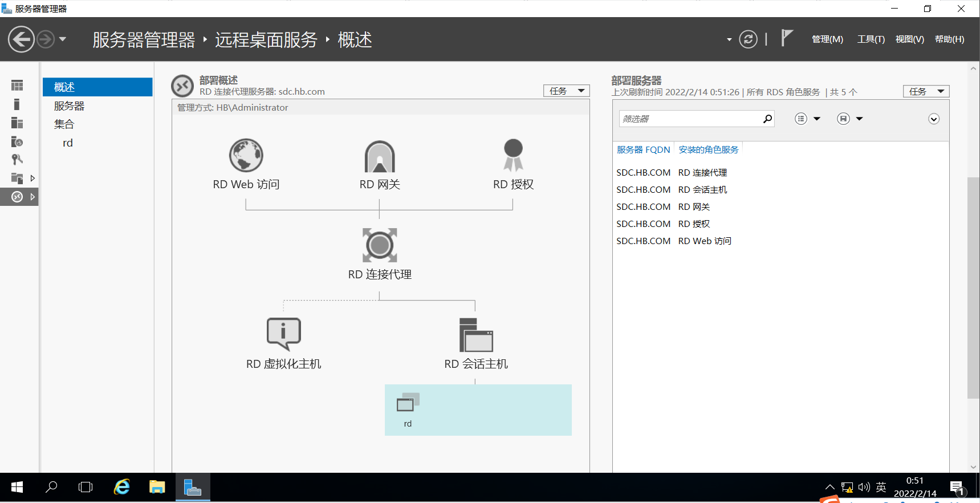Select the sidebar icon directly below all servers
This screenshot has height=503, width=980.
[x=17, y=142]
